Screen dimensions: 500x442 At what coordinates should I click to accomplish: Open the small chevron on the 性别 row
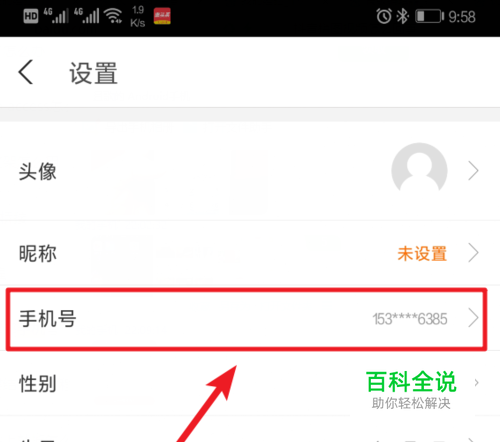point(476,383)
